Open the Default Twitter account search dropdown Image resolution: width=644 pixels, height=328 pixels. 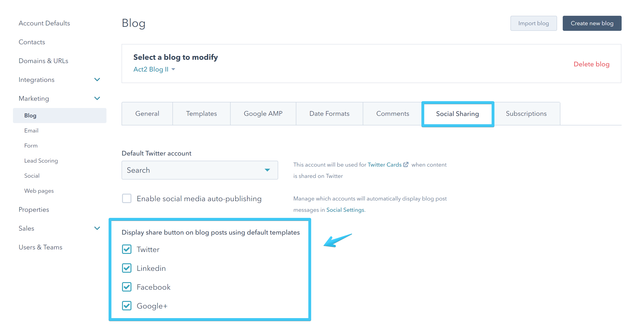(x=200, y=170)
